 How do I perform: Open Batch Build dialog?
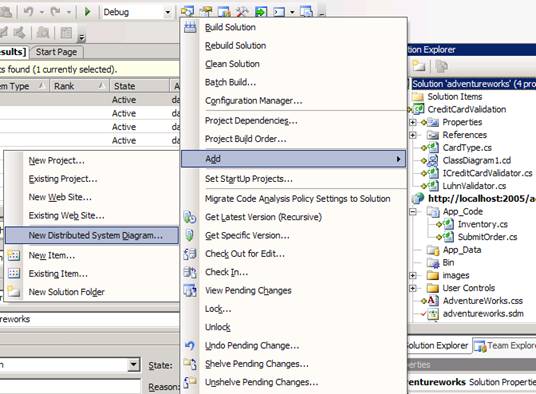[x=230, y=82]
